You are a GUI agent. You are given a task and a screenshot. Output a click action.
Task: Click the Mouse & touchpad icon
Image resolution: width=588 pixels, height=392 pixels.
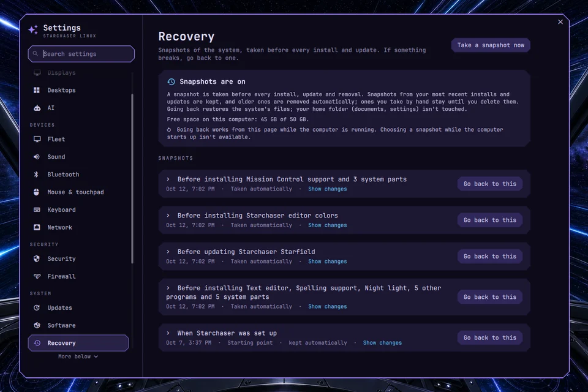(36, 192)
